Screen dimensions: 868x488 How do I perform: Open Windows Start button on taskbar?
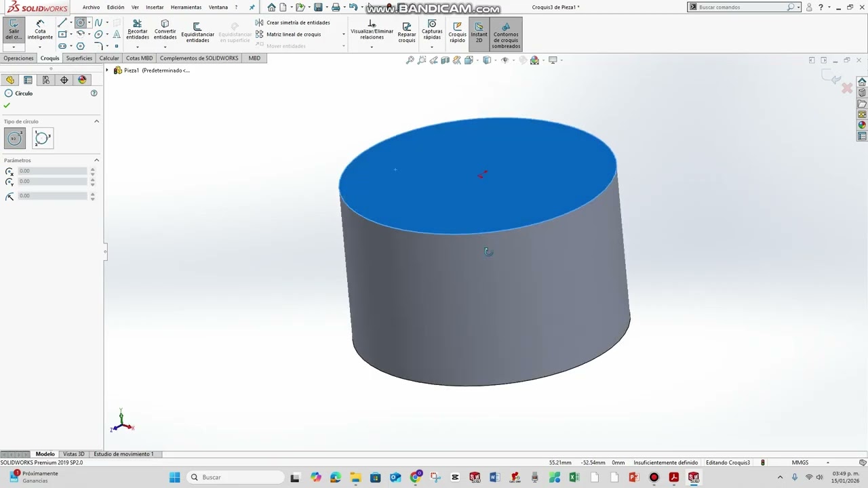tap(174, 477)
